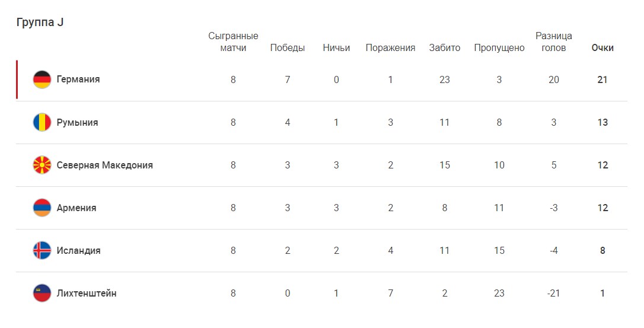Image resolution: width=644 pixels, height=328 pixels.
Task: Select the Армения team name
Action: click(x=76, y=208)
